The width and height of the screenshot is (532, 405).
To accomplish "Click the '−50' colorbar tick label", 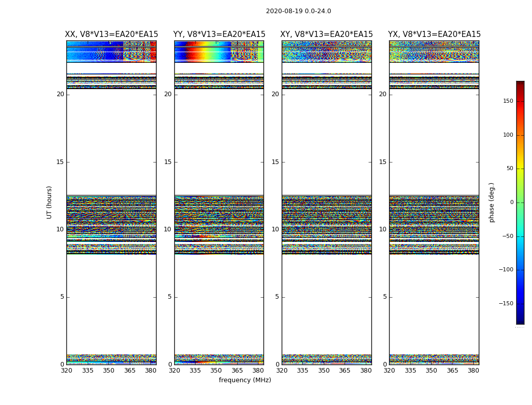I will click(508, 236).
